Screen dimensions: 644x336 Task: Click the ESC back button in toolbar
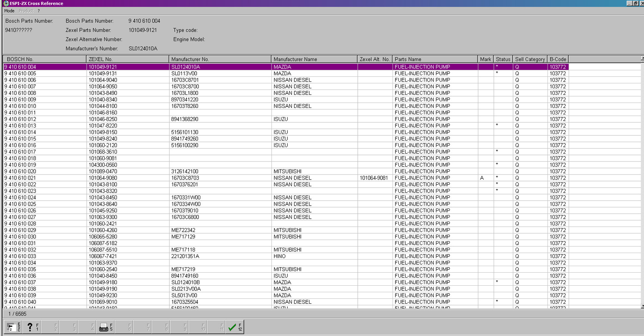click(13, 327)
